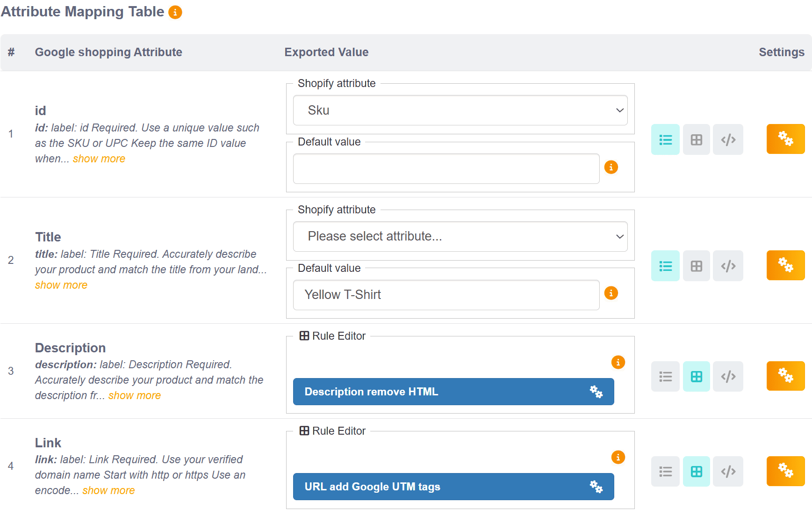Switch Description row to list attribute mode
The height and width of the screenshot is (510, 812).
tap(665, 376)
